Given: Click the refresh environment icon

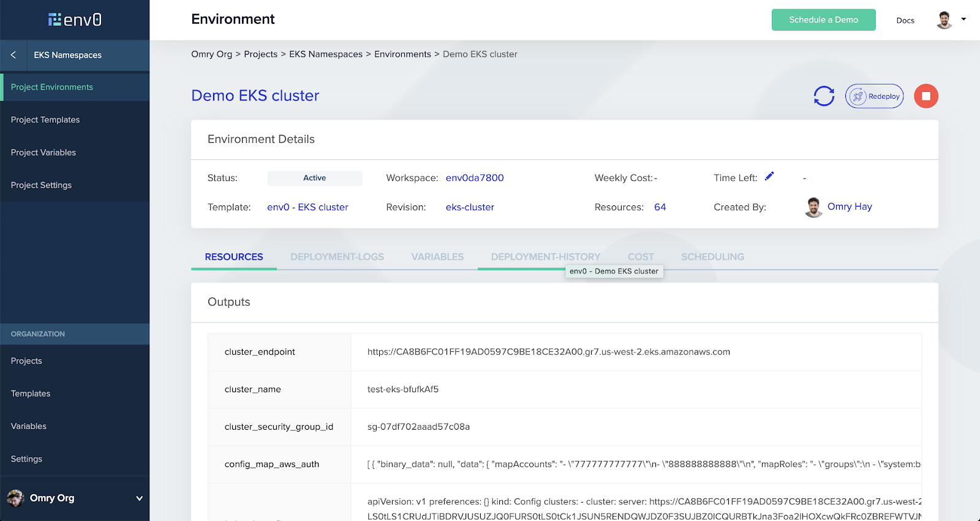Looking at the screenshot, I should tap(824, 96).
